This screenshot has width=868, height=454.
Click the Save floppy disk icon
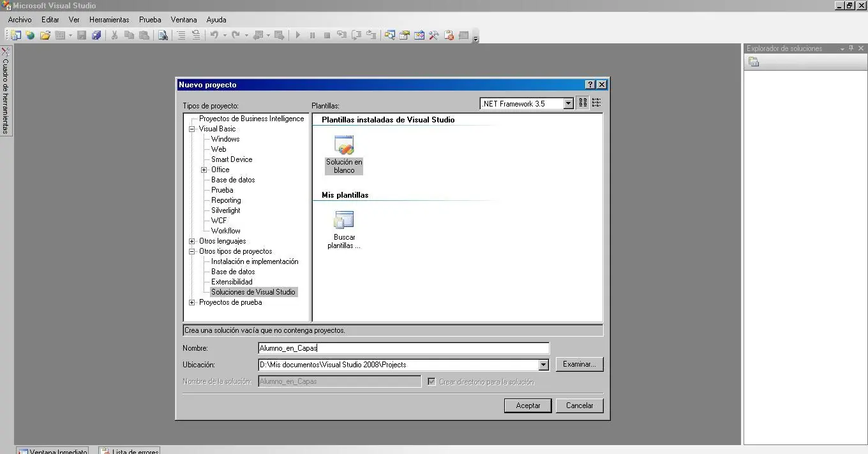pos(82,35)
